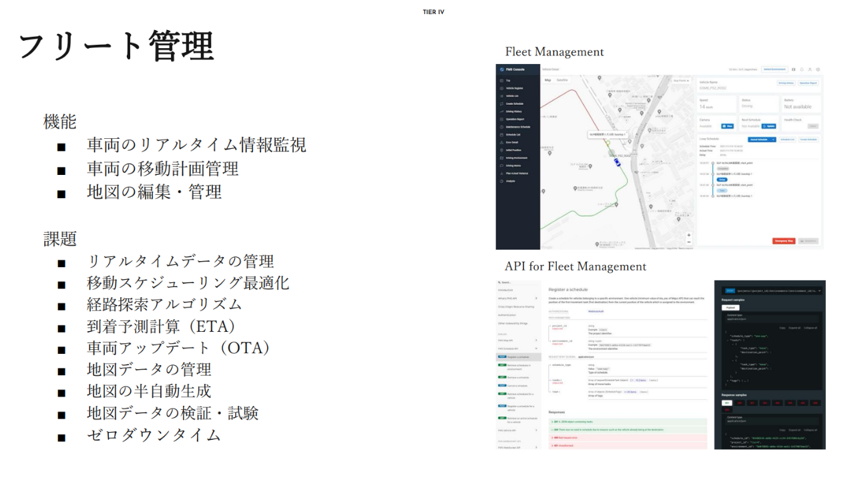The image size is (868, 488).
Task: Open notifications bell in the console header
Action: tap(801, 69)
